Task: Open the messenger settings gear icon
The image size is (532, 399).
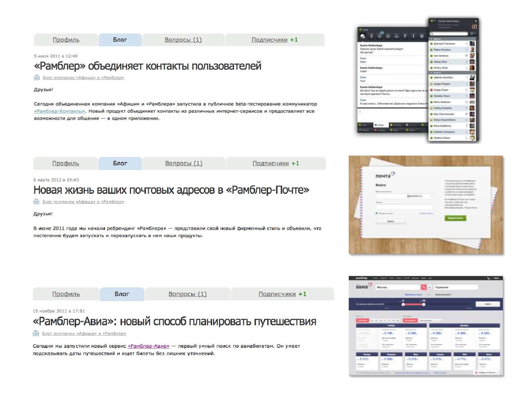Action: (472, 34)
